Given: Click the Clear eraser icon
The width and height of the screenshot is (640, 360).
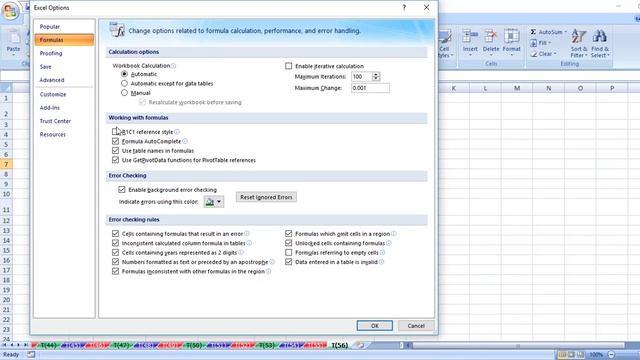Looking at the screenshot, I should [x=533, y=54].
